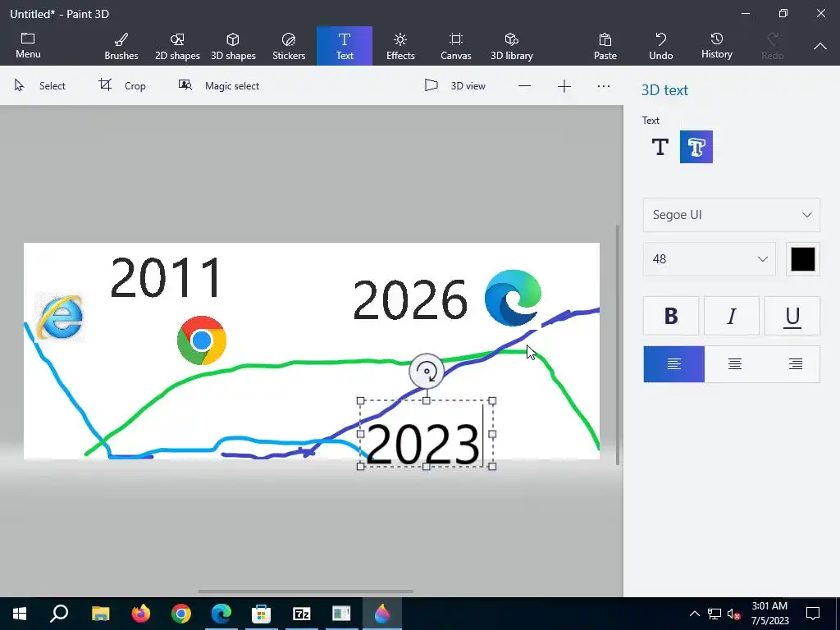The width and height of the screenshot is (840, 630).
Task: Toggle Bold formatting
Action: 671,316
